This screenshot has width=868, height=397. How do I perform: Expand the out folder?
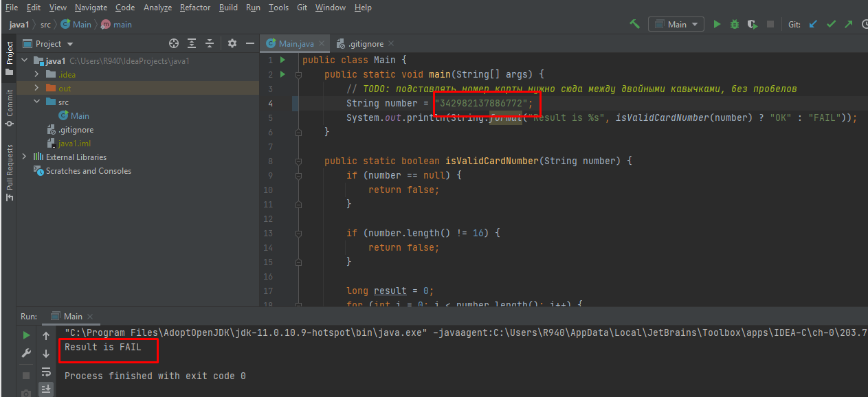click(37, 88)
